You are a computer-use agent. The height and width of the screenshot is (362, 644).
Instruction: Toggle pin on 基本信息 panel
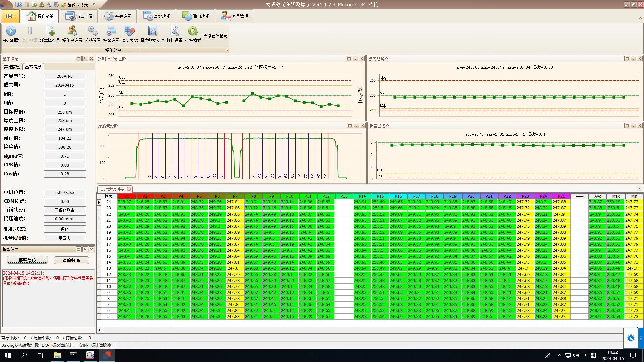pos(85,59)
